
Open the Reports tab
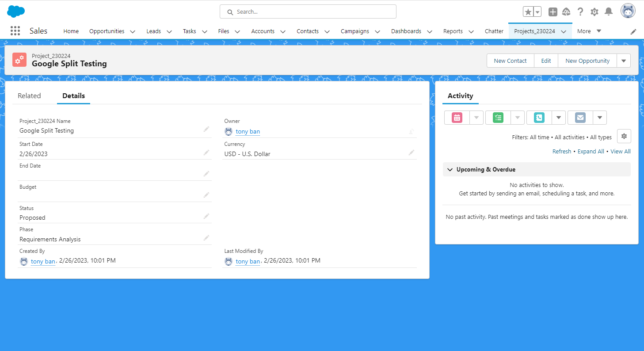pos(453,31)
